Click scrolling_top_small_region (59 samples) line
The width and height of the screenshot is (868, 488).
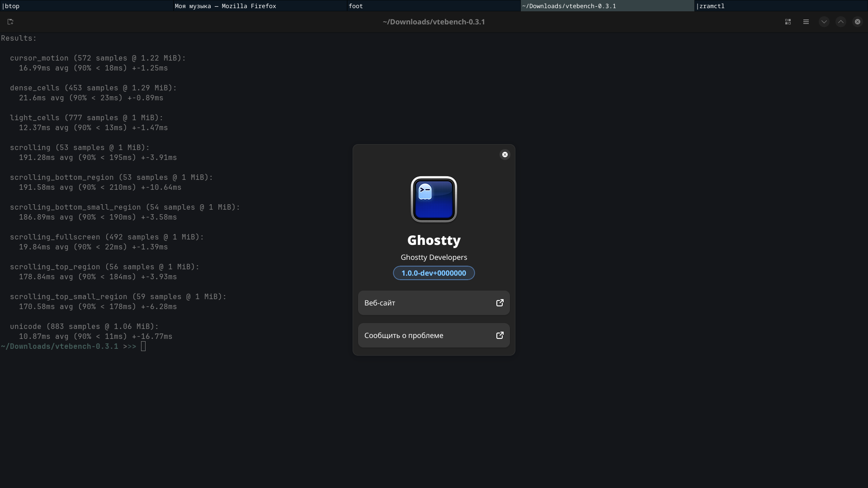(118, 297)
